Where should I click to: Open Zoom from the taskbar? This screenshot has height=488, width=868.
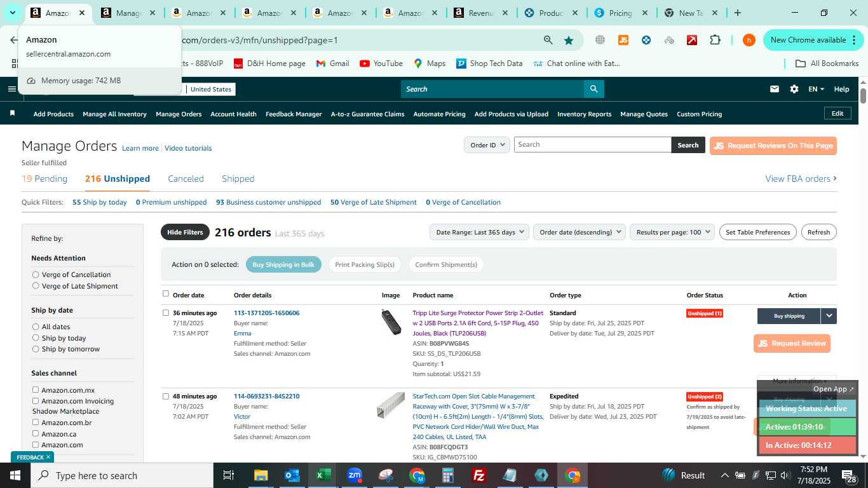(x=355, y=475)
